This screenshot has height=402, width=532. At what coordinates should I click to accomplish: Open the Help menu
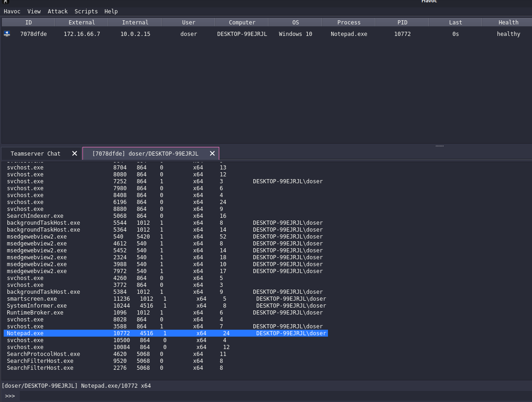click(x=111, y=11)
